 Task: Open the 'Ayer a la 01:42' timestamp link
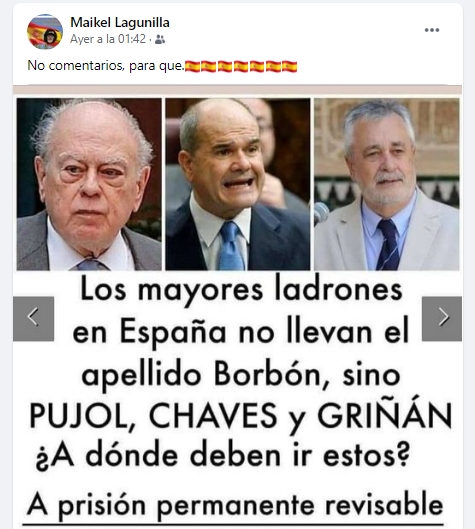tap(108, 39)
